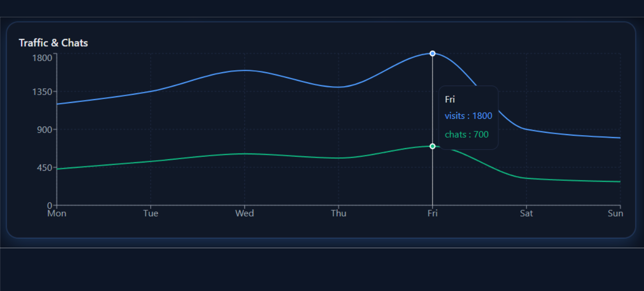Click the chats : 700 tooltip entry
This screenshot has height=291, width=644.
pos(466,135)
